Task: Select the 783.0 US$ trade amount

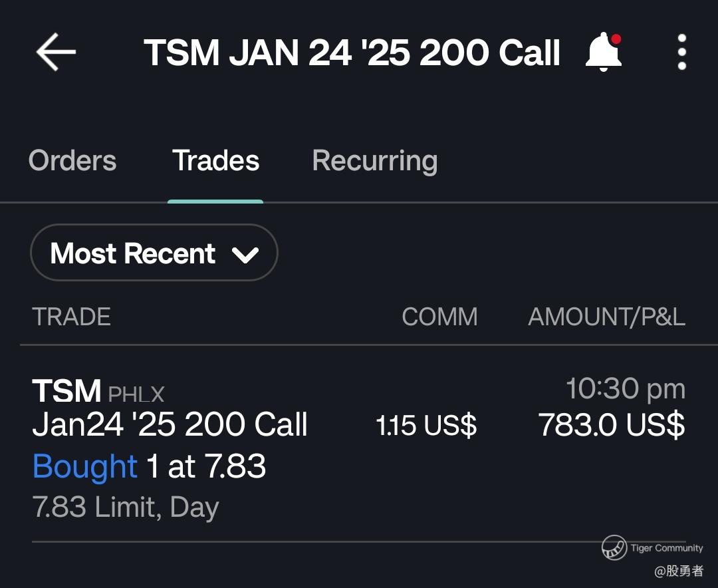Action: tap(611, 425)
